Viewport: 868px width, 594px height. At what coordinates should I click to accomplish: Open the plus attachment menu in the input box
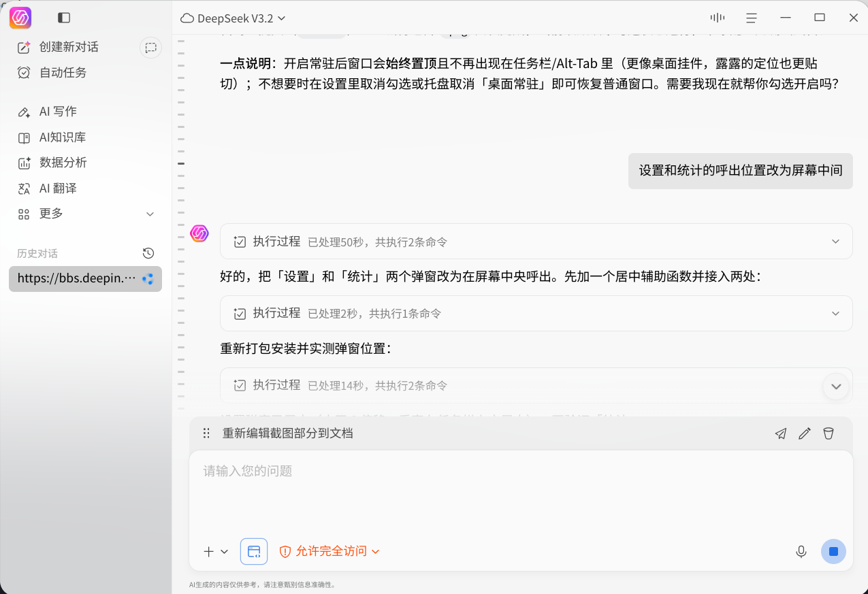(x=216, y=552)
